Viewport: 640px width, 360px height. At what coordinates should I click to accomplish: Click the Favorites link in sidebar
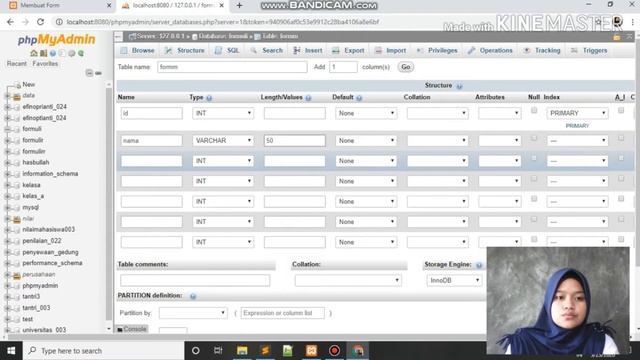point(45,64)
